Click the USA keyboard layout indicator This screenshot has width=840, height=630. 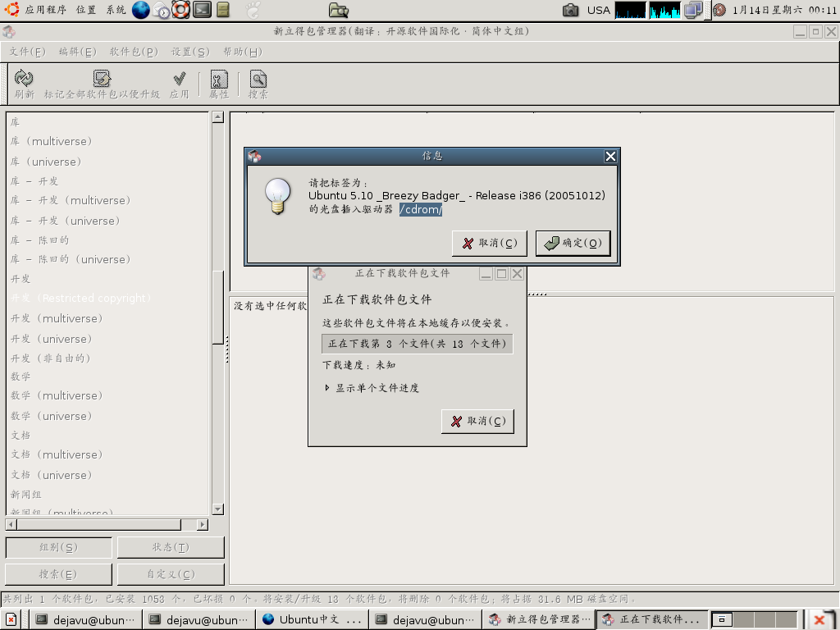coord(598,10)
